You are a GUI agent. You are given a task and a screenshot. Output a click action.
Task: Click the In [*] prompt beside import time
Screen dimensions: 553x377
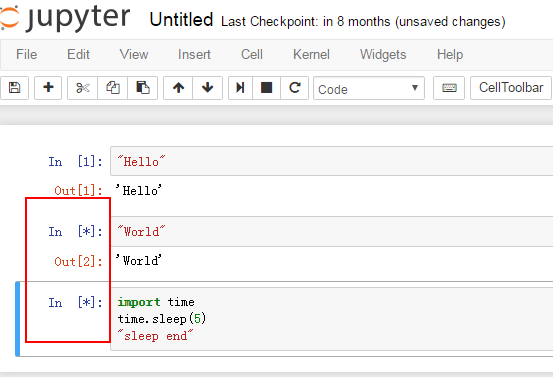point(75,303)
